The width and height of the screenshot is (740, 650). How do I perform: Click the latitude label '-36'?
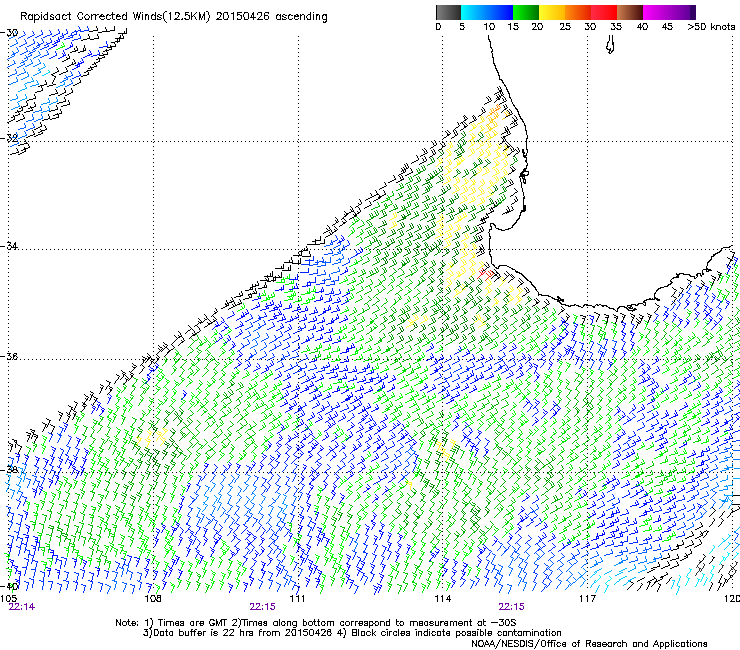(x=10, y=356)
